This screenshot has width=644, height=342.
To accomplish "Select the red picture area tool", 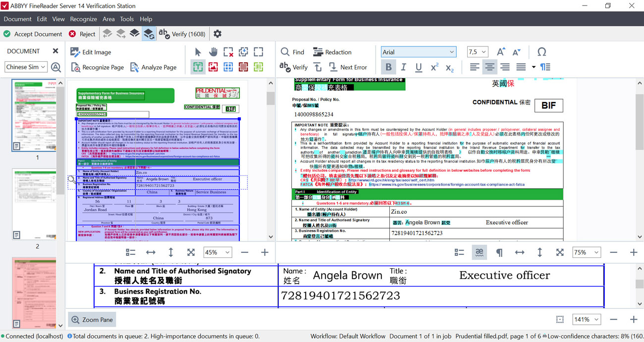I will click(x=213, y=67).
